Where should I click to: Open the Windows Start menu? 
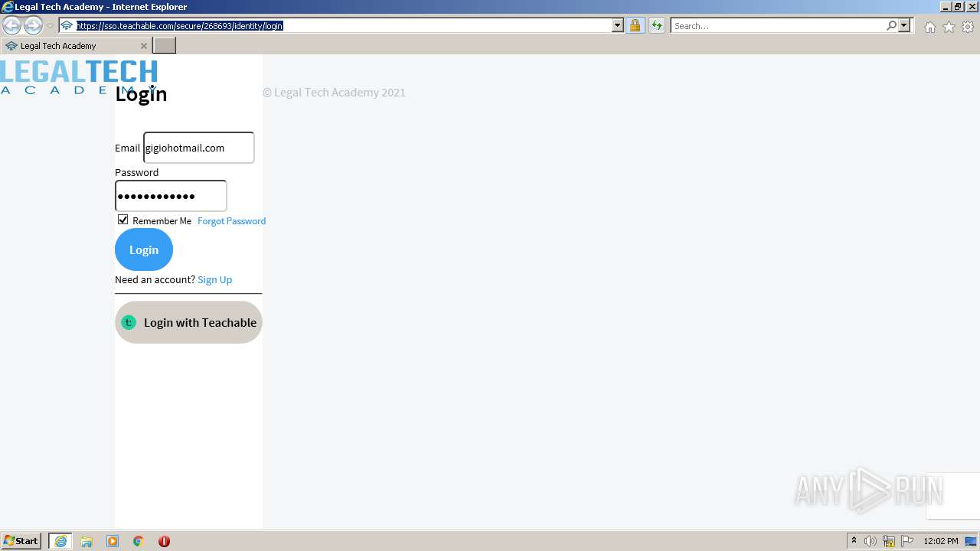point(21,541)
